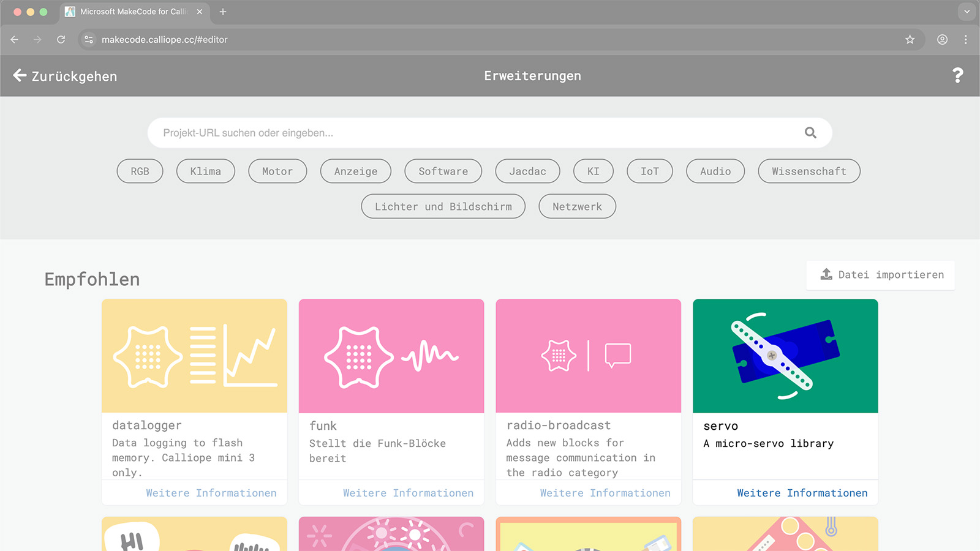Filter extensions by the RGB tag
This screenshot has width=980, height=551.
click(140, 171)
